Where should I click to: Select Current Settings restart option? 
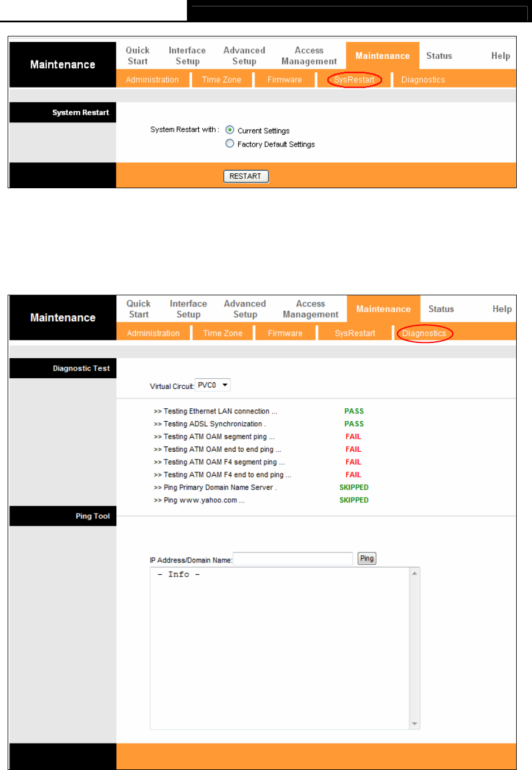pyautogui.click(x=230, y=131)
